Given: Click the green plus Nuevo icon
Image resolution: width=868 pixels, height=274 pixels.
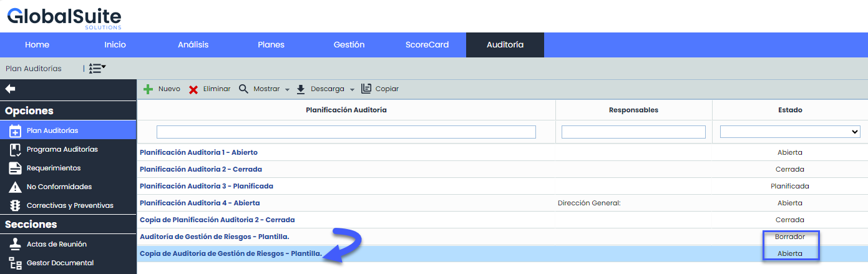Looking at the screenshot, I should pyautogui.click(x=149, y=89).
